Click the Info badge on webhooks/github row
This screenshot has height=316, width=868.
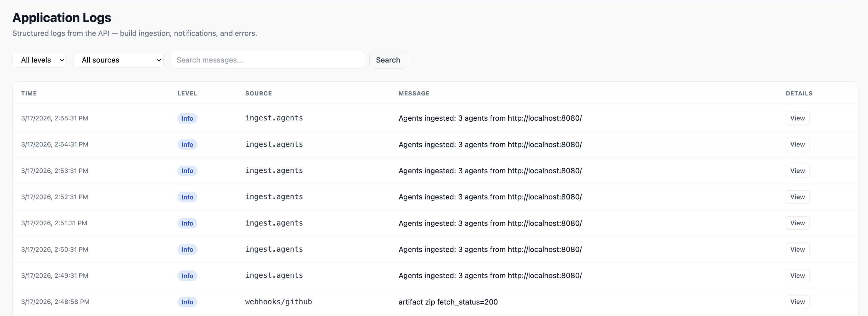(187, 302)
